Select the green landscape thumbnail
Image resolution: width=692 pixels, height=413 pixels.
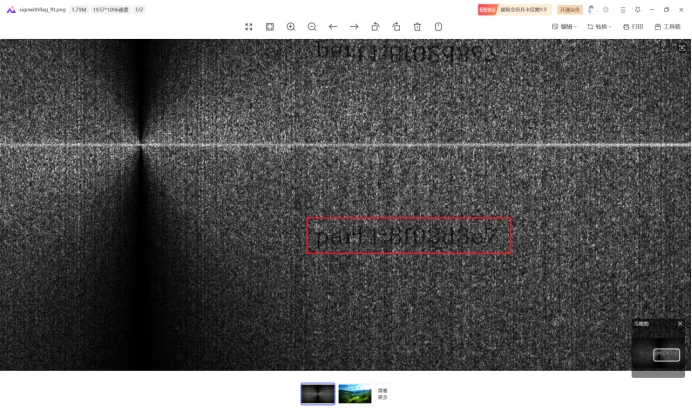coord(355,394)
